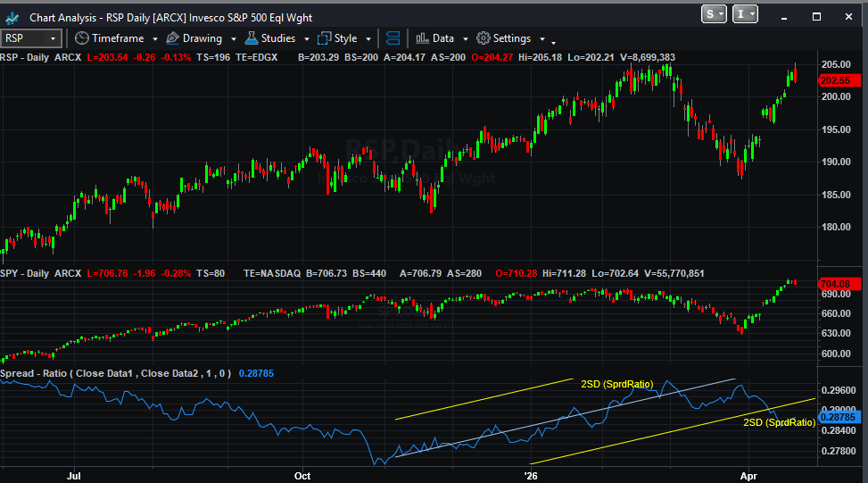Click the SPY TE=NASDAQ field
This screenshot has height=483, width=868.
(272, 273)
